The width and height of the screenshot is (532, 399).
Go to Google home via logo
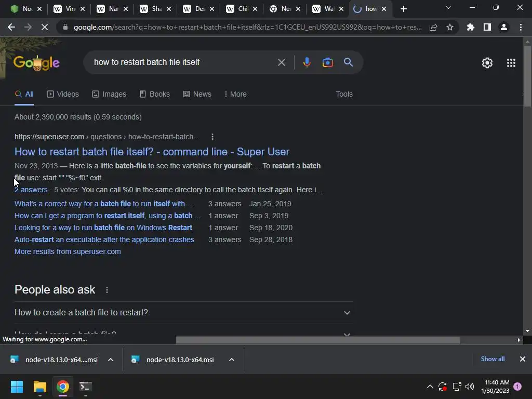click(36, 63)
